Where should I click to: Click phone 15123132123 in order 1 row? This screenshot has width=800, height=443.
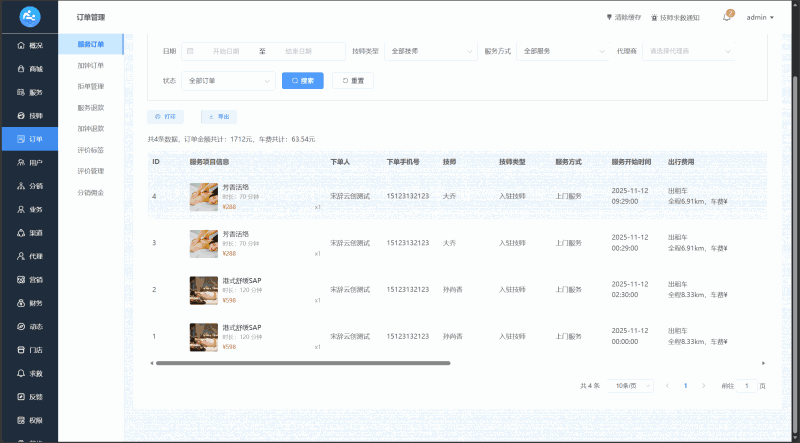click(x=408, y=336)
